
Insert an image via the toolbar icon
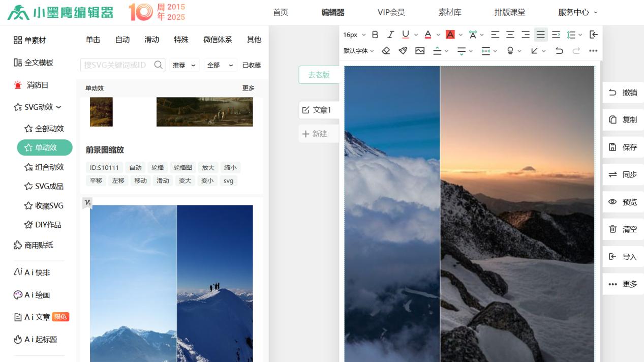click(419, 51)
